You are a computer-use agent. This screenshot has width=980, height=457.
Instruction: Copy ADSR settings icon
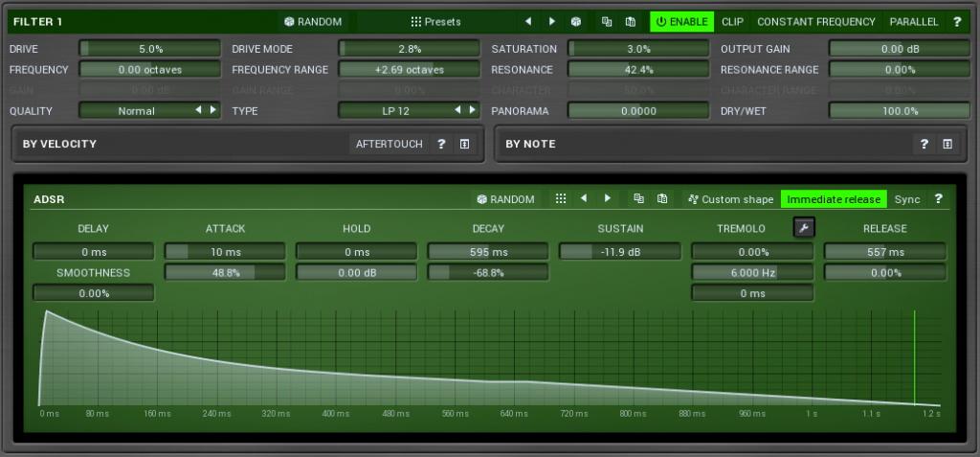point(638,199)
